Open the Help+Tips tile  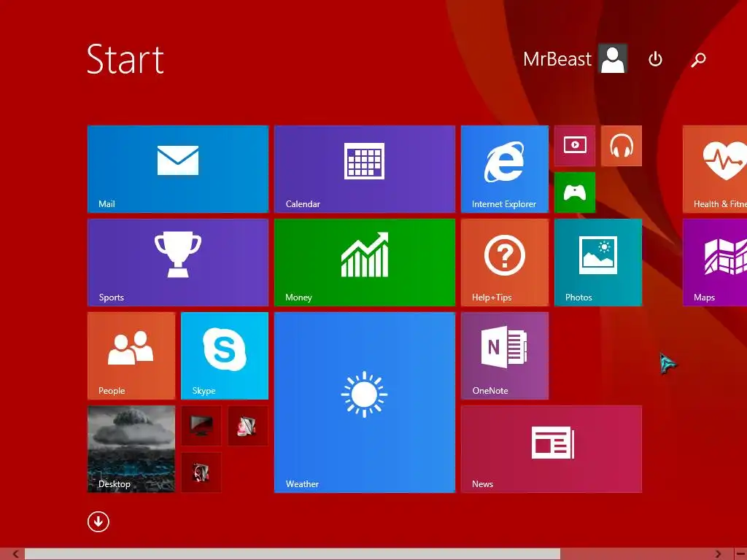click(505, 262)
